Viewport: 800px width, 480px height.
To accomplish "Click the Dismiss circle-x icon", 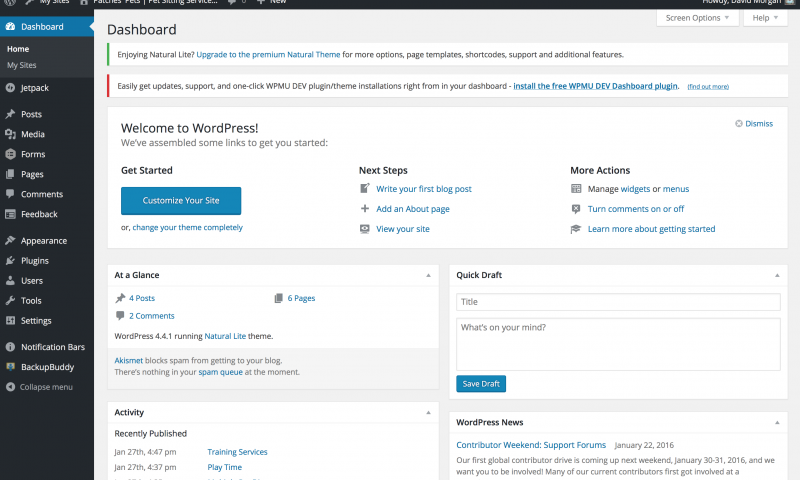I will pyautogui.click(x=738, y=123).
